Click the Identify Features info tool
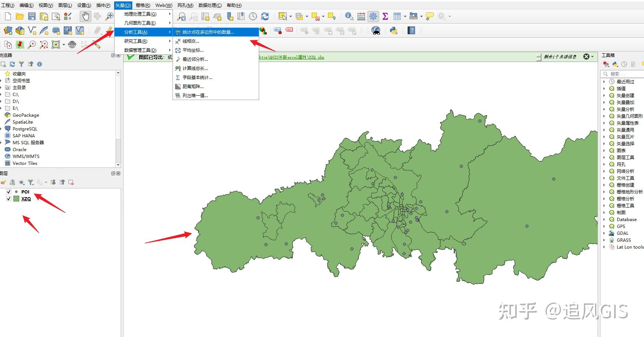This screenshot has height=337, width=644. (x=349, y=16)
